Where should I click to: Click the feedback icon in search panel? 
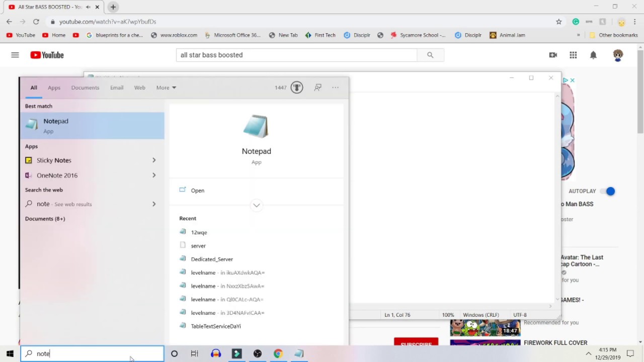pyautogui.click(x=318, y=87)
